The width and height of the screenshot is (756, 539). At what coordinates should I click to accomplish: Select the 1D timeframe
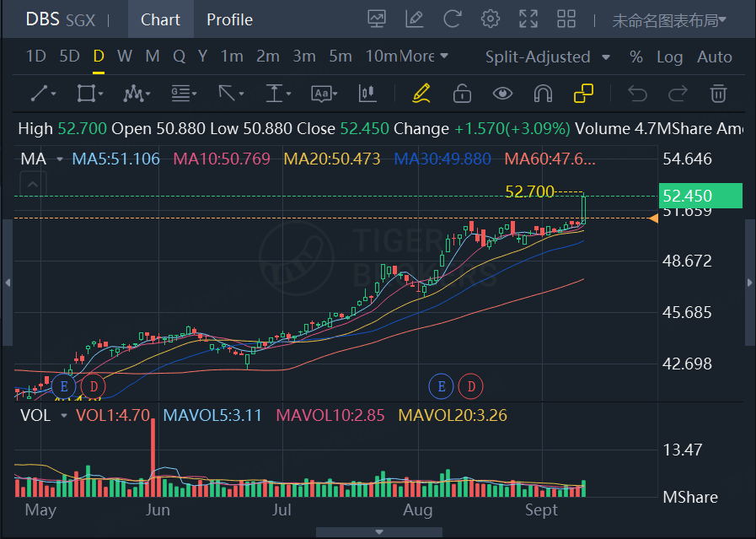click(x=35, y=57)
